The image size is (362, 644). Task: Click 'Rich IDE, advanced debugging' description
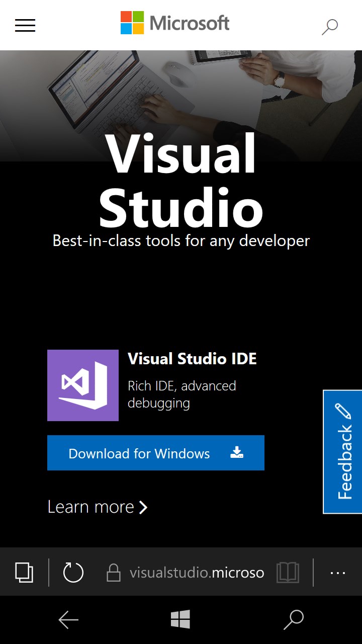(182, 394)
